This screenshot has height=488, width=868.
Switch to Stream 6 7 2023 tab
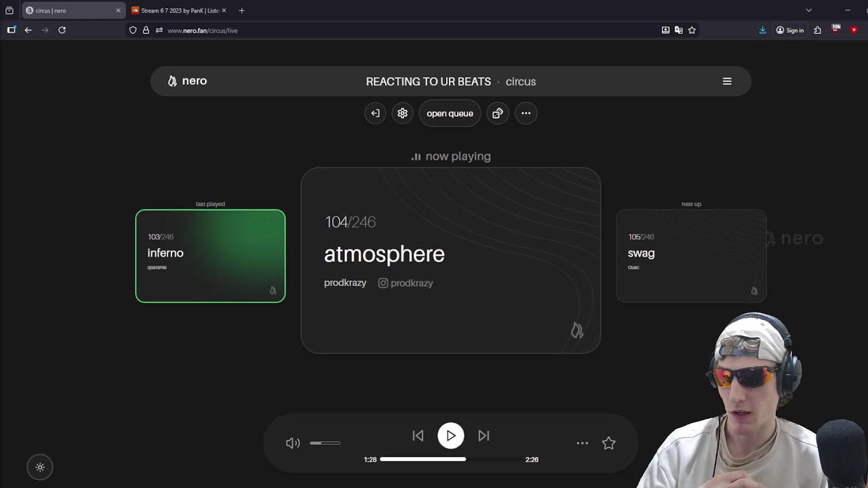[180, 10]
